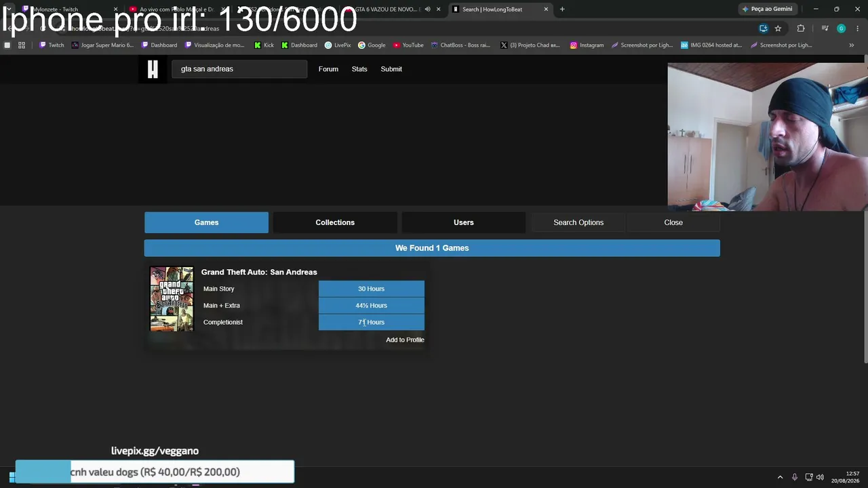Open the Chrome apps grid icon
868x488 pixels.
tap(22, 45)
